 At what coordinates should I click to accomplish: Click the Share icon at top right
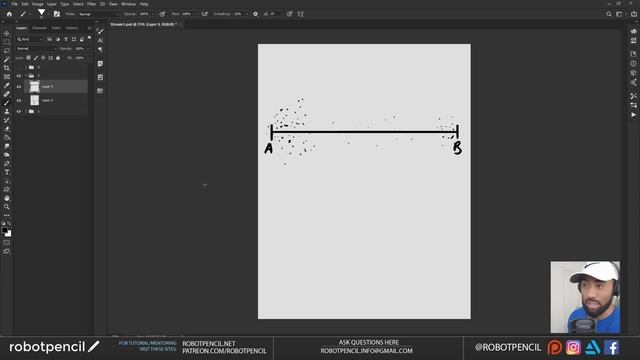click(634, 14)
